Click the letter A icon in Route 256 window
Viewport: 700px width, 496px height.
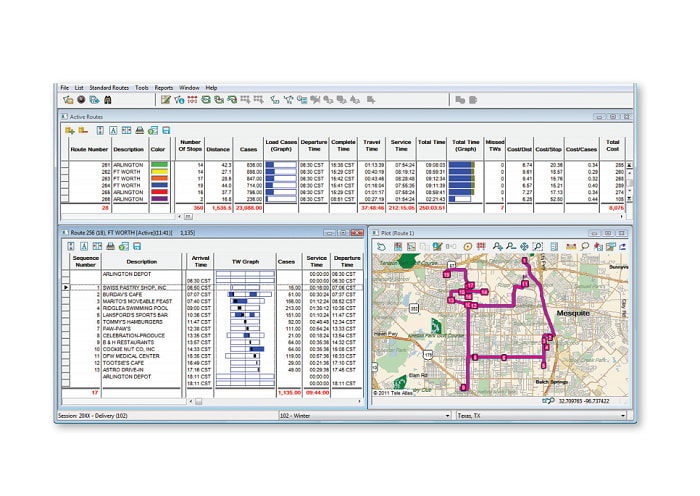pos(84,246)
